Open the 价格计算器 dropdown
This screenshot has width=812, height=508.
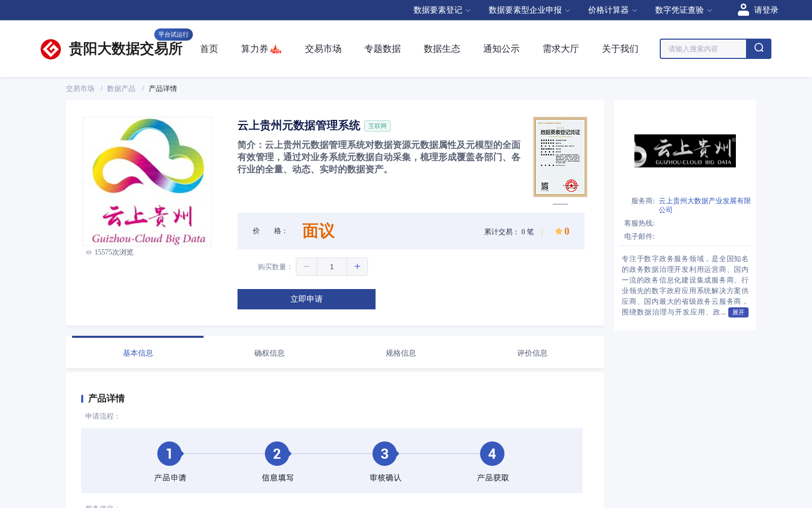613,10
